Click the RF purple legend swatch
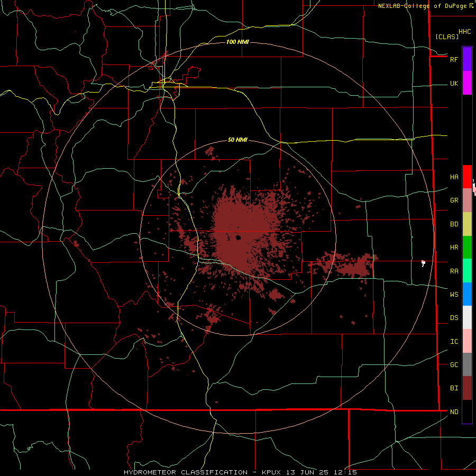This screenshot has height=476, width=476. tap(467, 59)
